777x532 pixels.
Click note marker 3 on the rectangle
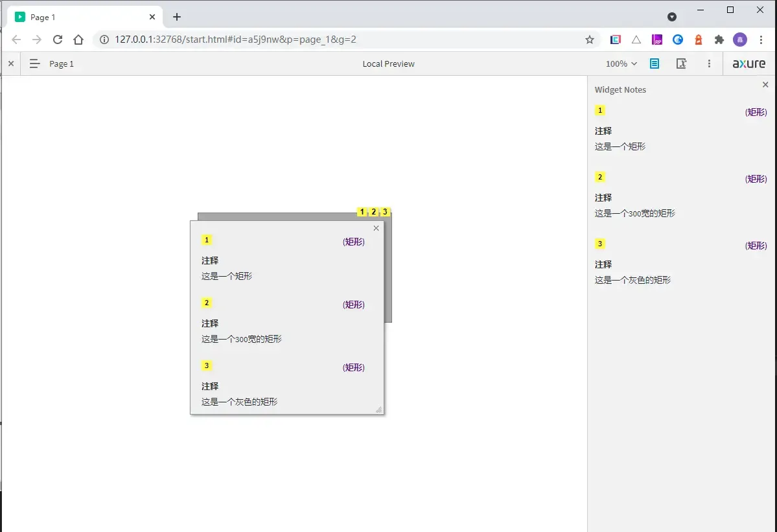(385, 212)
